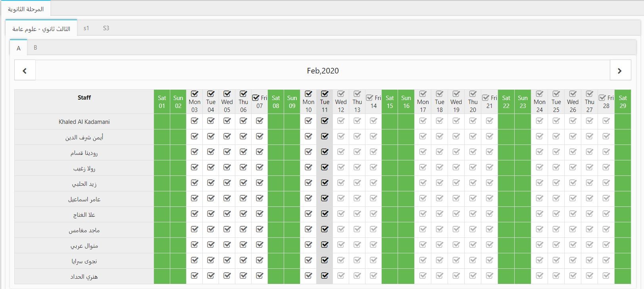Select staff name Khaled Al Kadamani
Image resolution: width=644 pixels, height=289 pixels.
click(84, 122)
